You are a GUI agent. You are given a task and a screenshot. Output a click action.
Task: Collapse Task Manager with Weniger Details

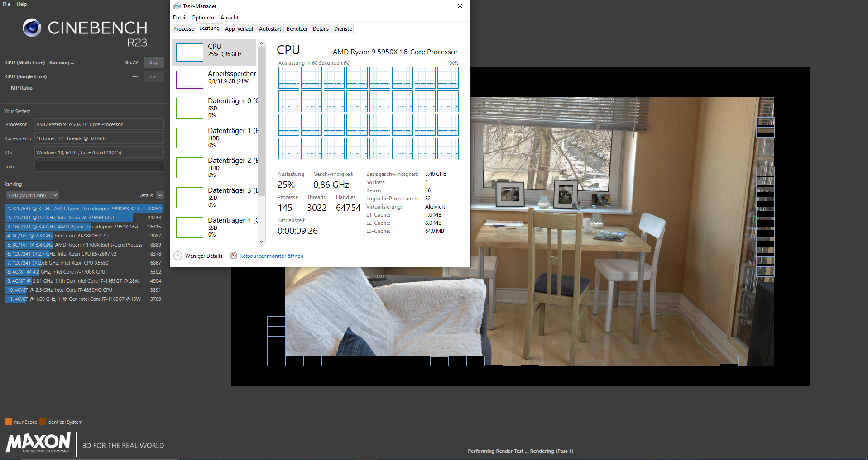(x=198, y=256)
